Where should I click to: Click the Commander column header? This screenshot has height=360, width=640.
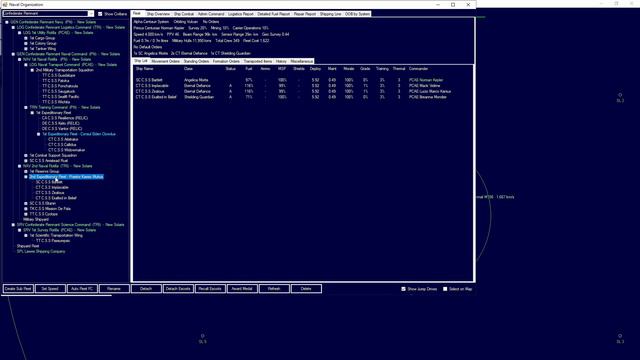pyautogui.click(x=418, y=69)
